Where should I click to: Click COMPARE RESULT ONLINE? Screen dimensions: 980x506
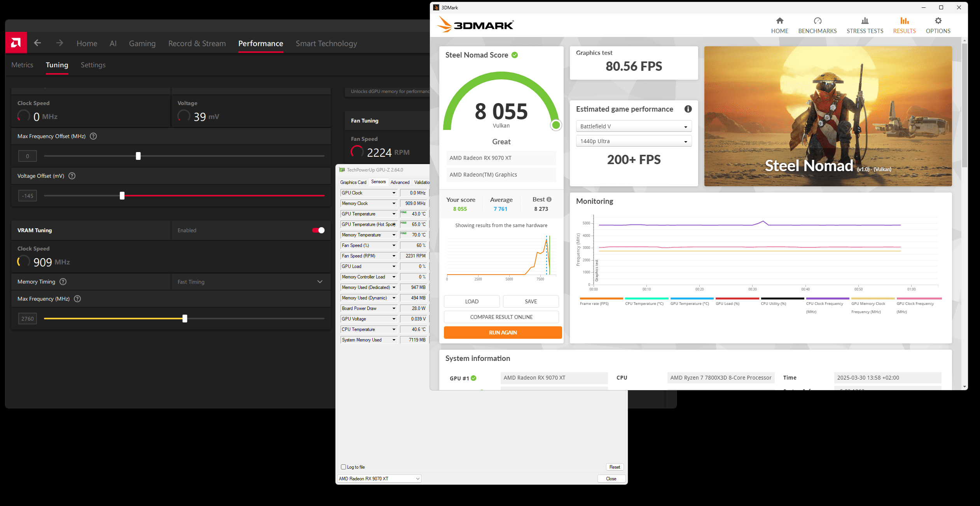coord(501,317)
